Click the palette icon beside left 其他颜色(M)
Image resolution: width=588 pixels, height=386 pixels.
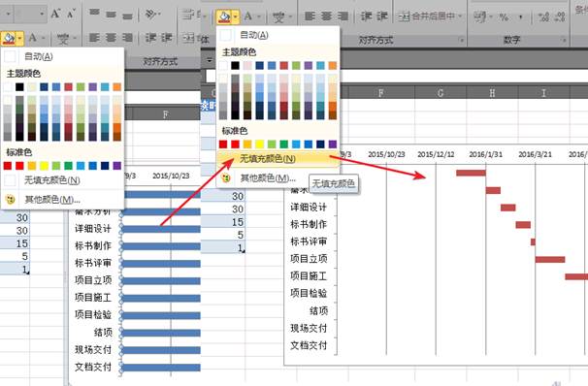pos(10,199)
